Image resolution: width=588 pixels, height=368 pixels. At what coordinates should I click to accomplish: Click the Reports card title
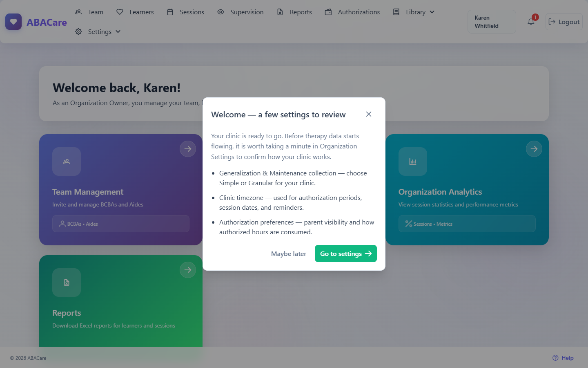(67, 313)
